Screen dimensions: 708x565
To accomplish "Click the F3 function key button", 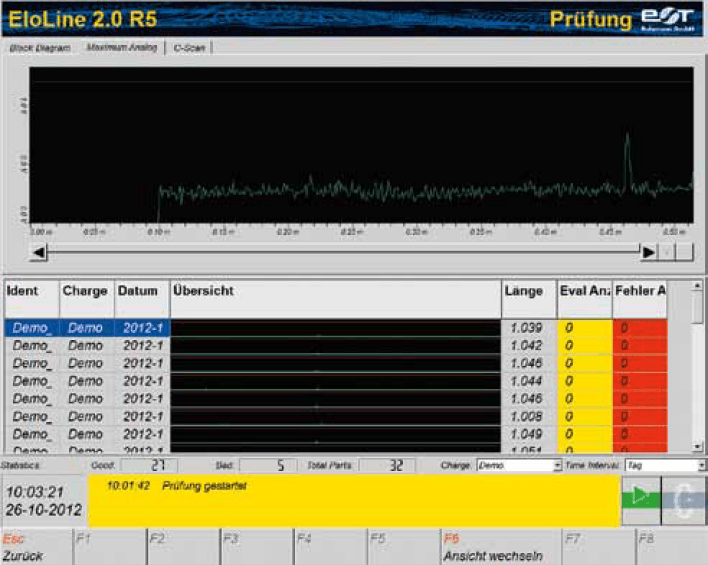I will coord(257,547).
